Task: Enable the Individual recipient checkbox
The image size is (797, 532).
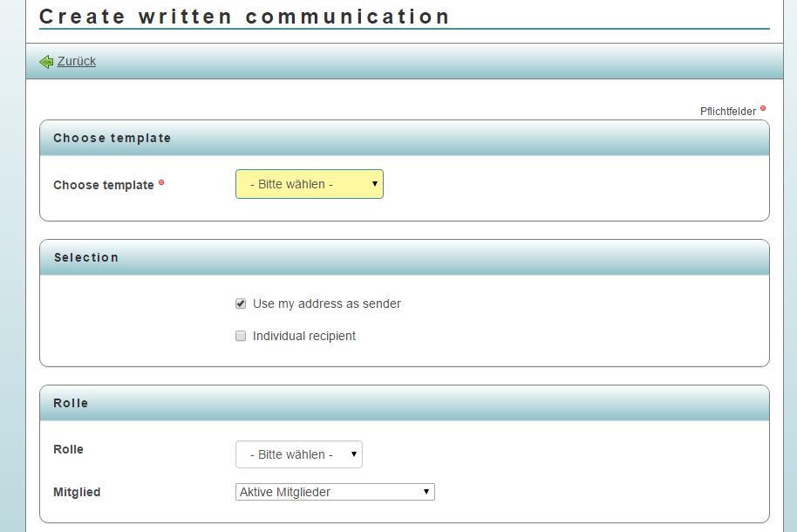Action: 241,337
